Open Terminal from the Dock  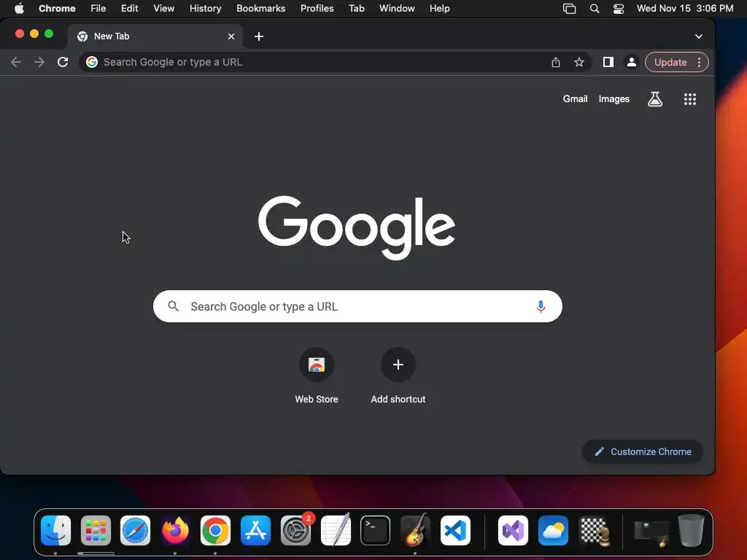(x=376, y=530)
